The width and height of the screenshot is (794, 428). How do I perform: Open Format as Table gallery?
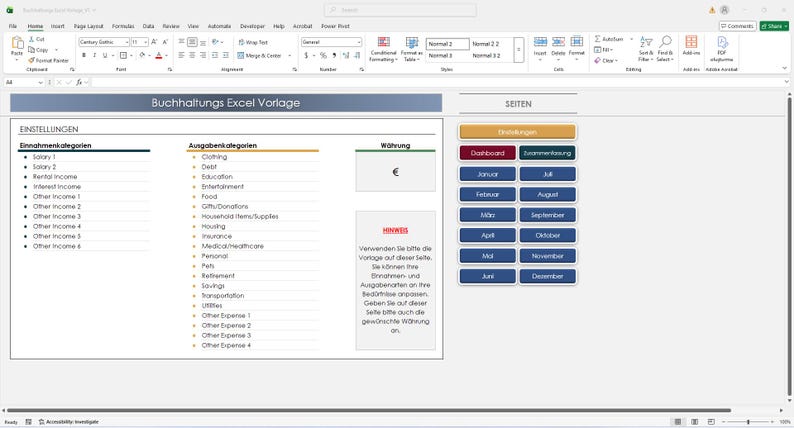click(412, 49)
